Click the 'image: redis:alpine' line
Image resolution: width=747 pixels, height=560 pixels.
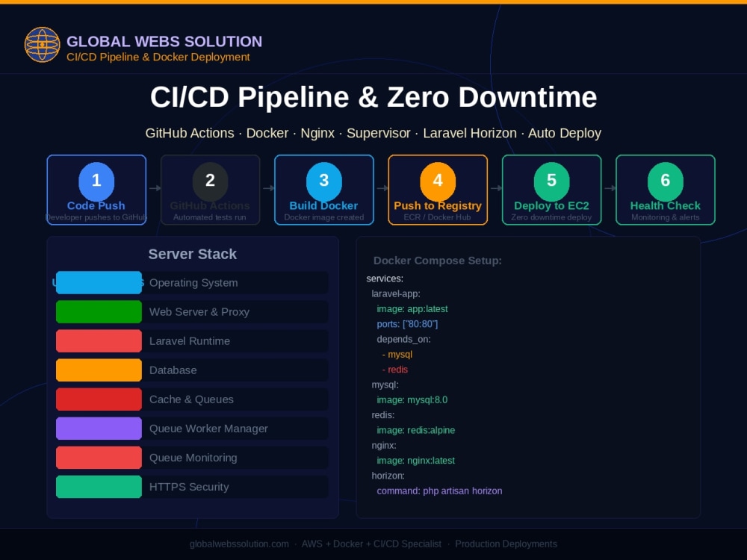click(x=416, y=431)
